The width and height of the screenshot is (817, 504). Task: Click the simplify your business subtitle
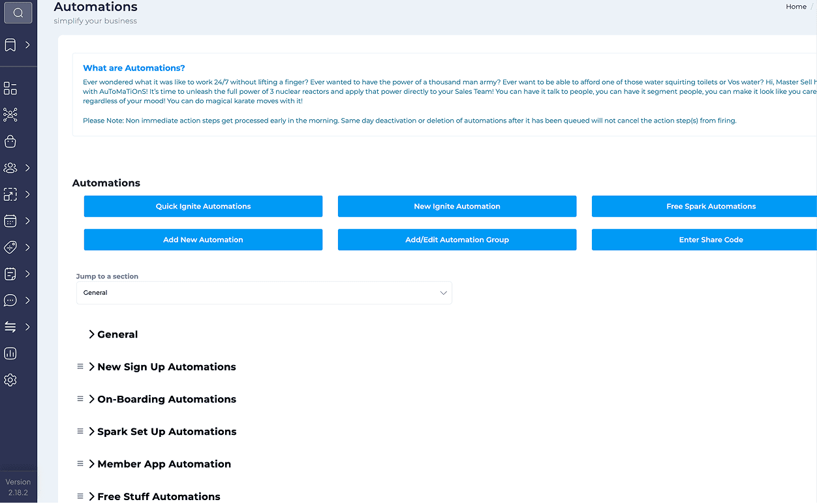point(95,21)
